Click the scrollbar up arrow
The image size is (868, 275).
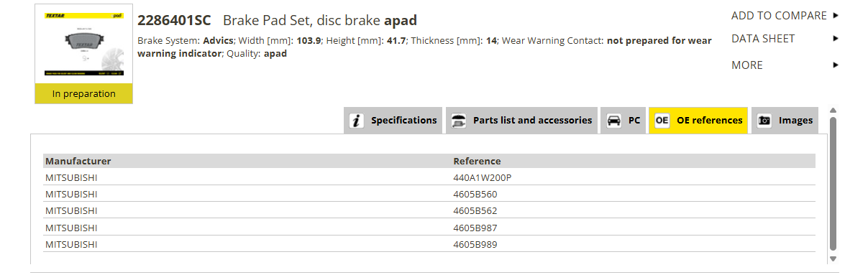coord(833,111)
